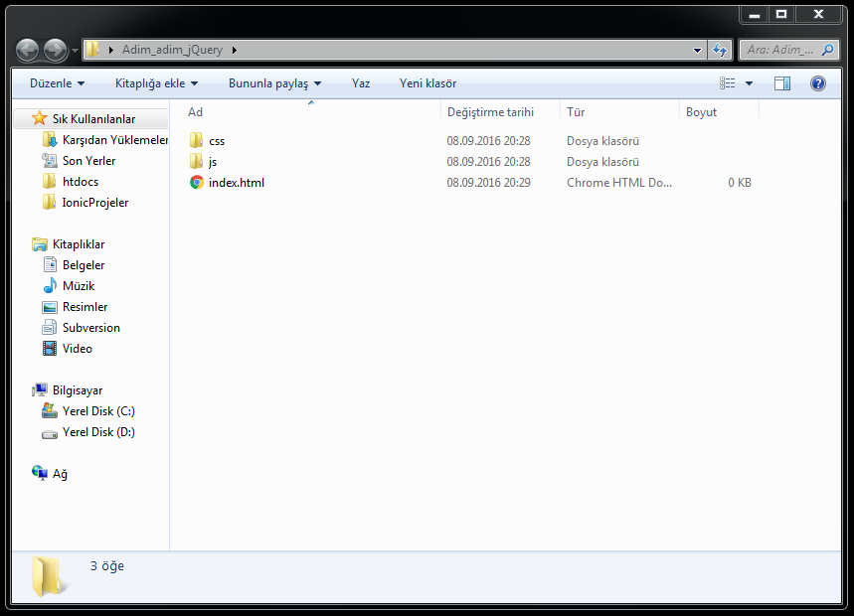The width and height of the screenshot is (854, 616).
Task: Select Bilgisayar in navigation pane
Action: pyautogui.click(x=78, y=390)
